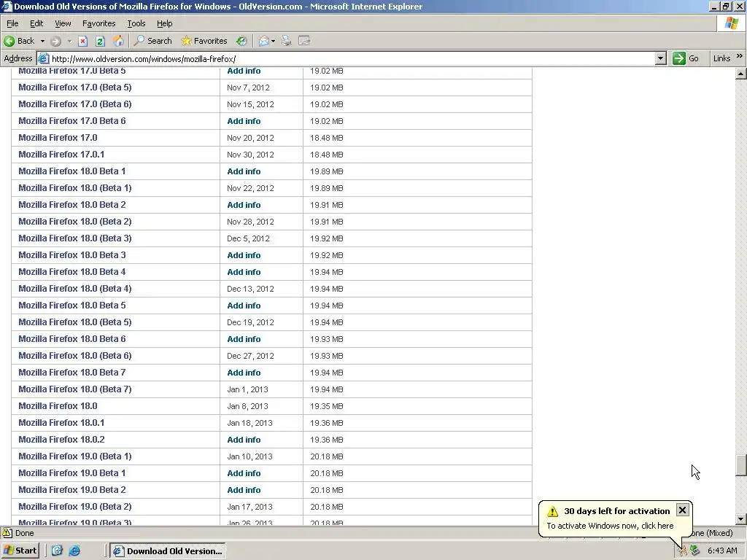Open History icon in toolbar
This screenshot has width=747, height=560.
coord(242,41)
